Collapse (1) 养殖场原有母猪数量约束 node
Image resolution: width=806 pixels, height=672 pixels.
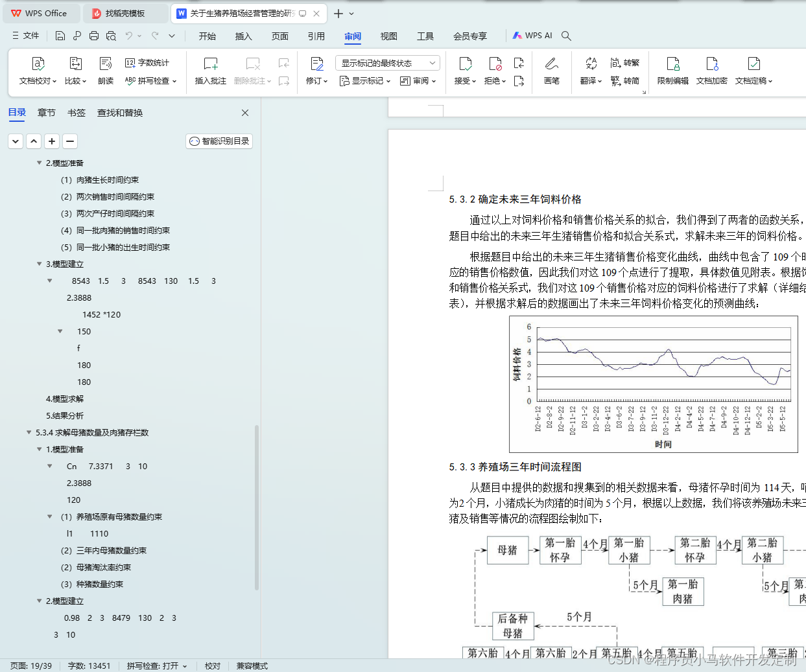[x=49, y=516]
